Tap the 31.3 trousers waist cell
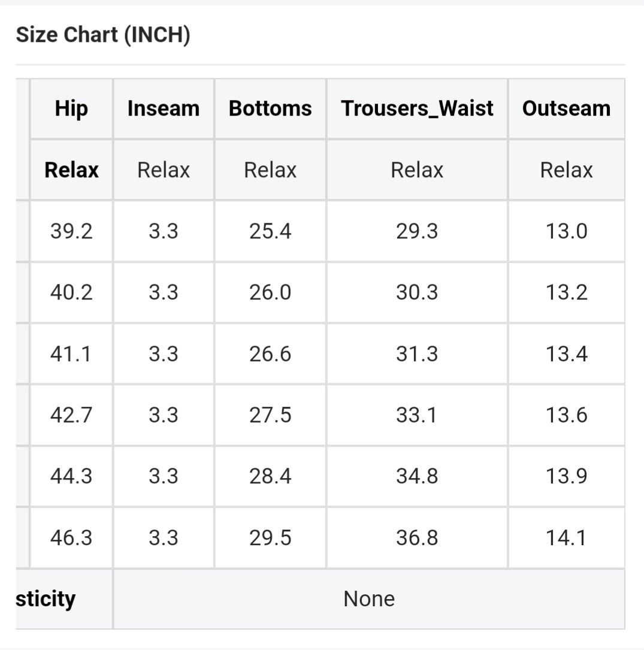The width and height of the screenshot is (644, 650). coord(417,354)
